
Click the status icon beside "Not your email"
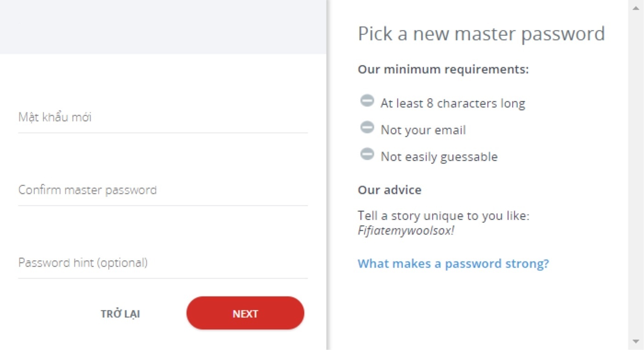coord(367,127)
